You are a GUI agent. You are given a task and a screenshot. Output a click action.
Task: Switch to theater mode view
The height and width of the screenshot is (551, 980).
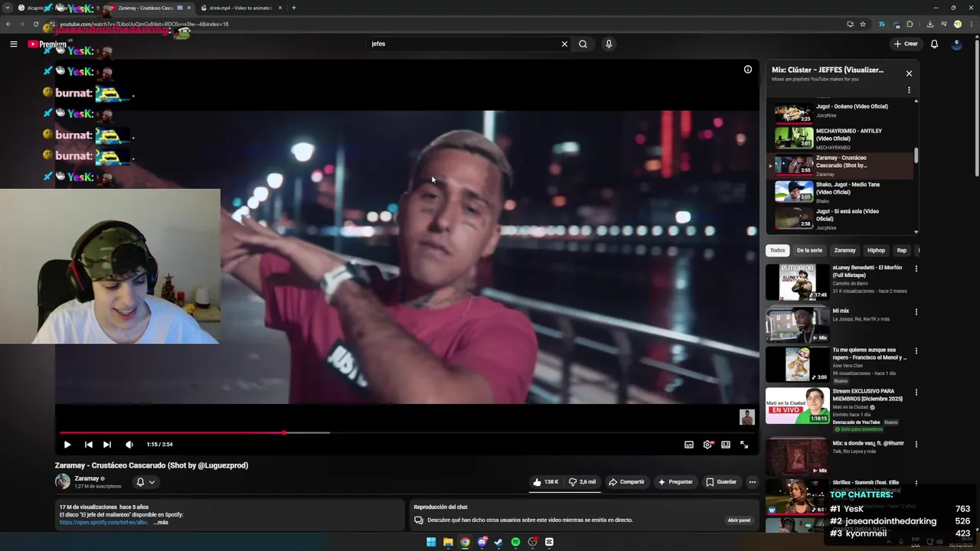[x=726, y=444]
